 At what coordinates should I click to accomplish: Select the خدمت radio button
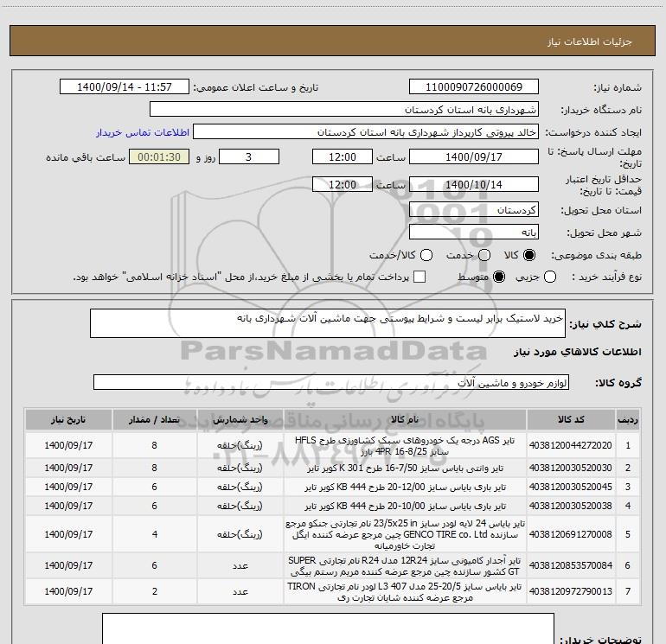click(x=484, y=255)
